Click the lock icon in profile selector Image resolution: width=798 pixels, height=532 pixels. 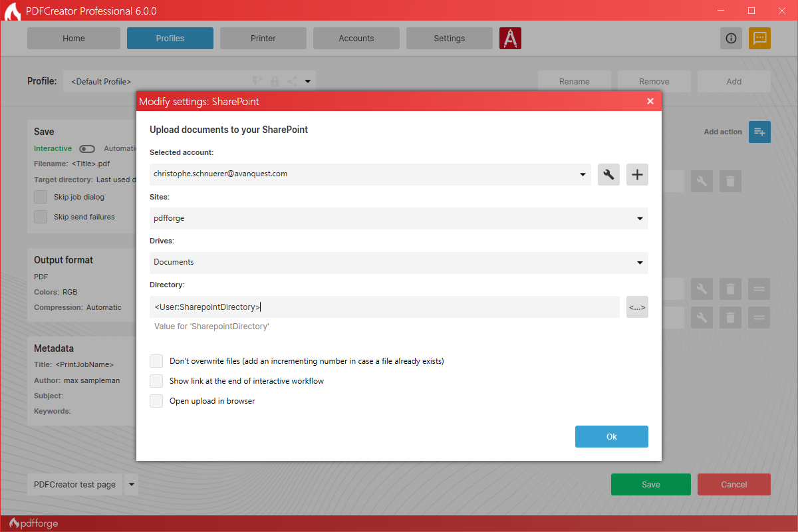tap(275, 82)
